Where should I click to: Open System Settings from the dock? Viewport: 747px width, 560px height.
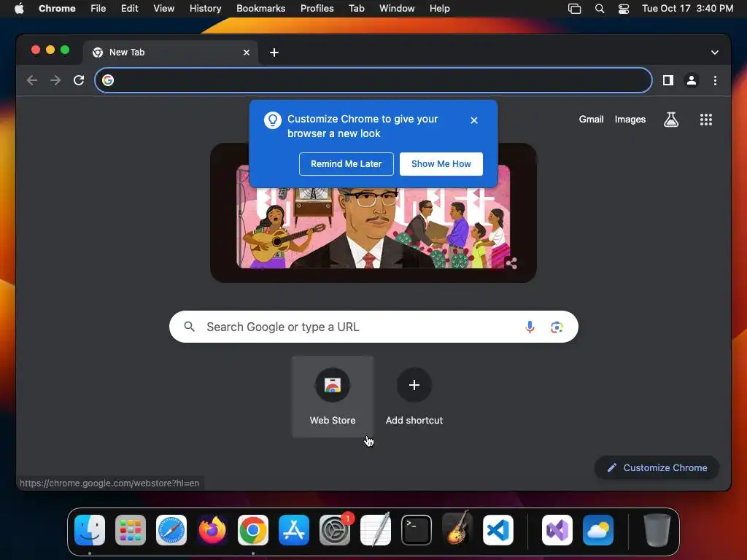tap(334, 530)
